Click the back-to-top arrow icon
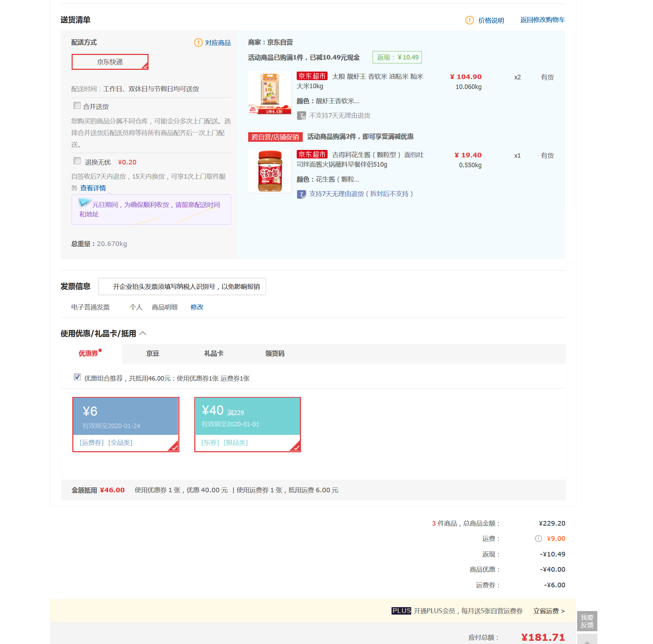Viewport: 653px width, 644px height. 587,640
